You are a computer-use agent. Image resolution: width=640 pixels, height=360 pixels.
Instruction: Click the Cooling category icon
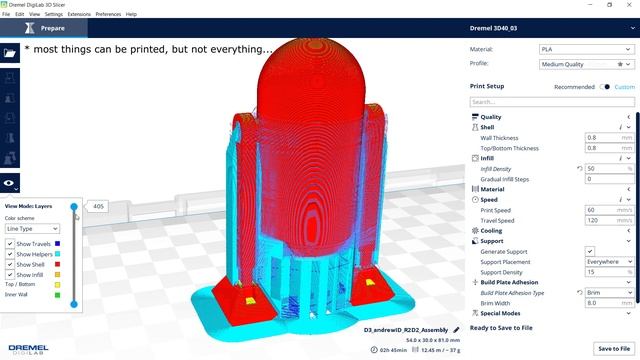[x=475, y=231]
